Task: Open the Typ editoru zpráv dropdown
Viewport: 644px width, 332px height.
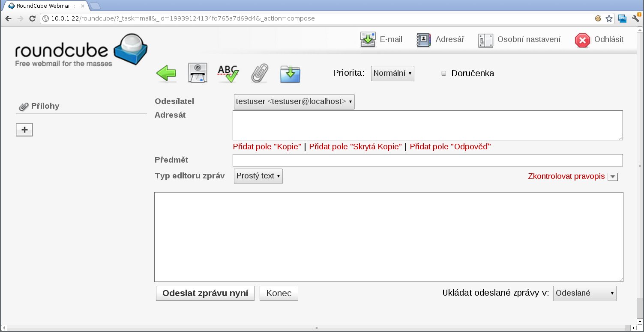Action: [x=258, y=176]
